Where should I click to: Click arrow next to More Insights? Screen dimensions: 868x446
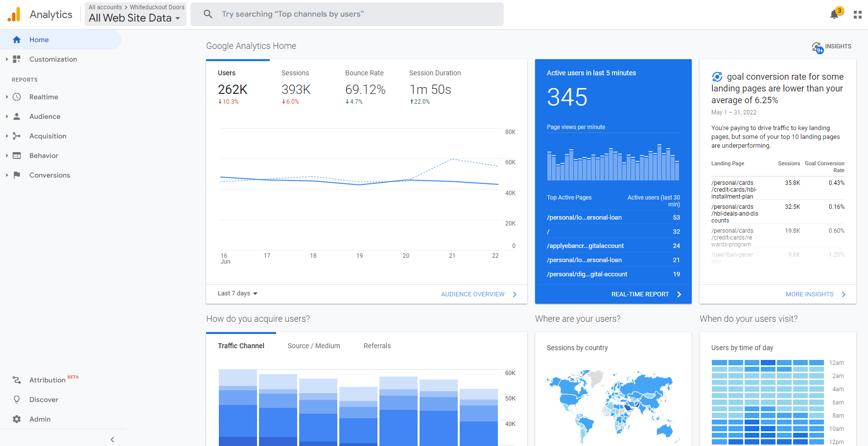coord(844,294)
